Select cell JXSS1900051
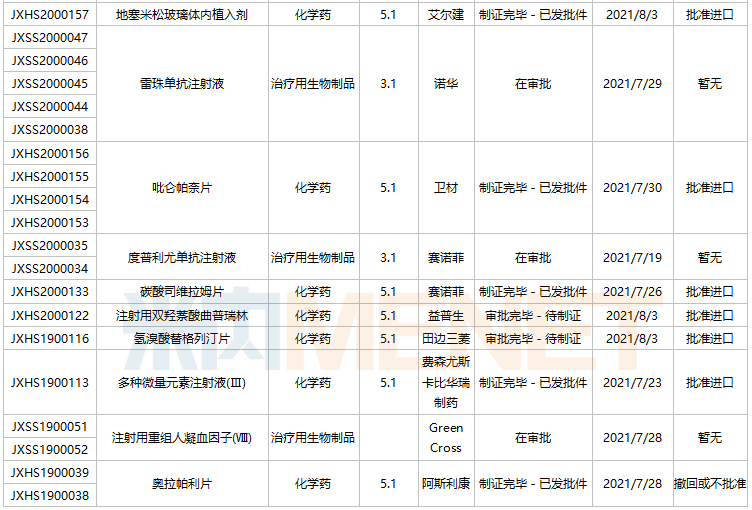This screenshot has width=752, height=510. click(50, 427)
